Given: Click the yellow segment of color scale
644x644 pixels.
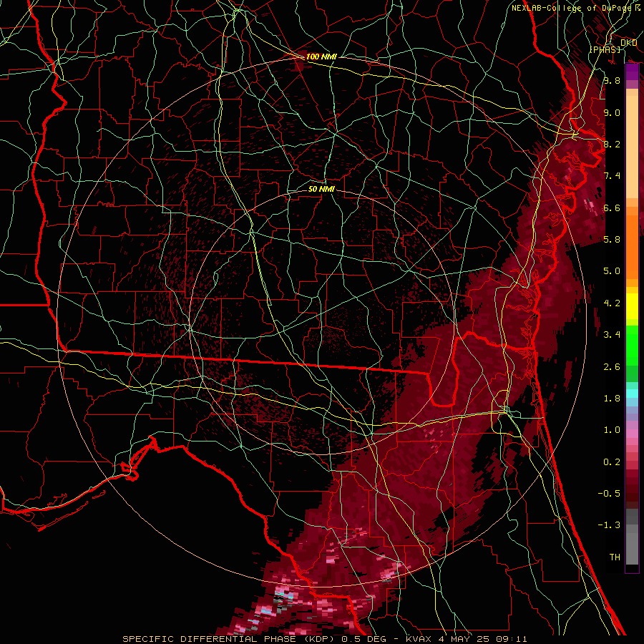Looking at the screenshot, I should 632,306.
